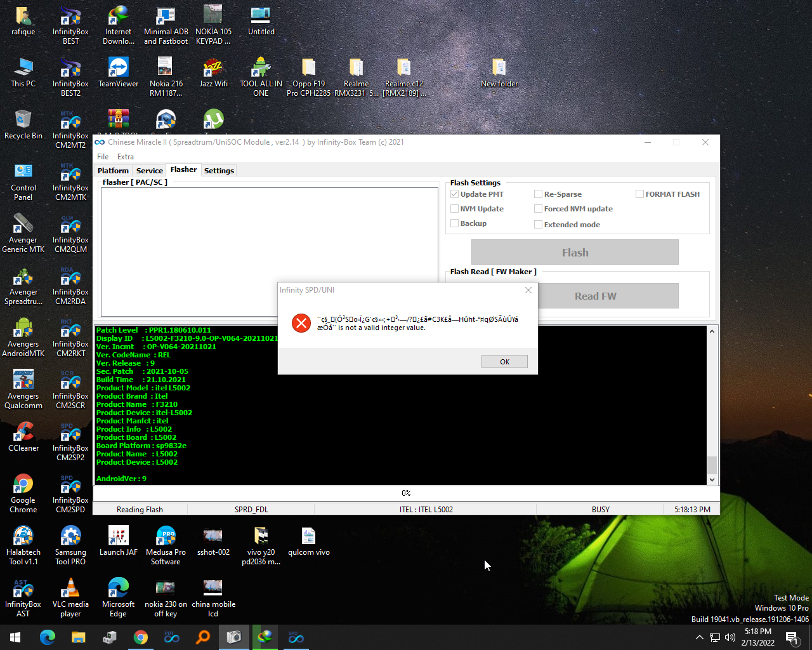Open Halabtech Tool v1.1 shortcut
812x650 pixels.
click(23, 545)
